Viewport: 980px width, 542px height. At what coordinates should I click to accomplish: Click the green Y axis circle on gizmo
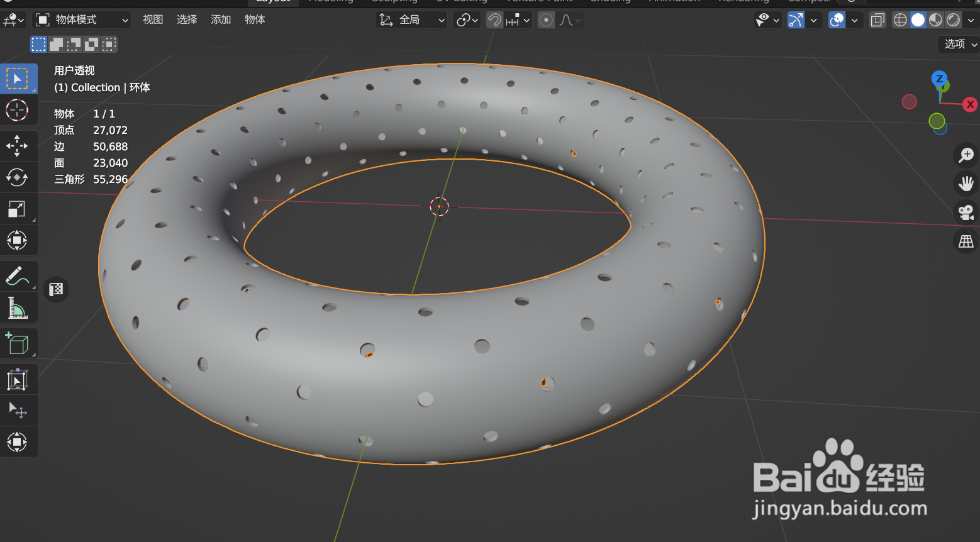pos(937,120)
